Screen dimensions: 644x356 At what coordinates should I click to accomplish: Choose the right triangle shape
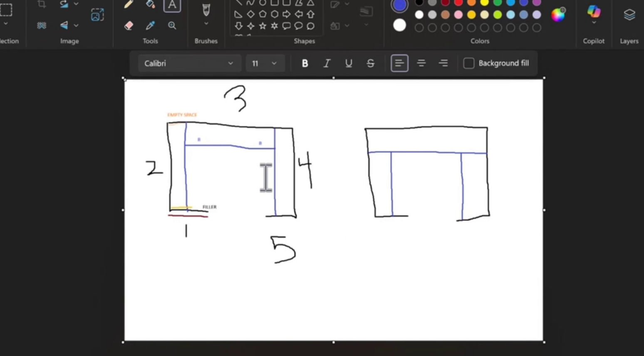click(x=238, y=15)
